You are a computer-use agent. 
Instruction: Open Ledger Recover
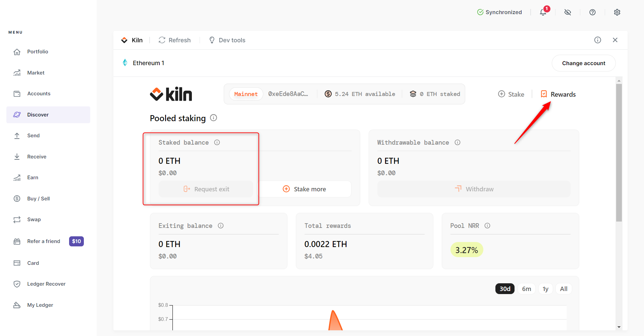click(48, 284)
